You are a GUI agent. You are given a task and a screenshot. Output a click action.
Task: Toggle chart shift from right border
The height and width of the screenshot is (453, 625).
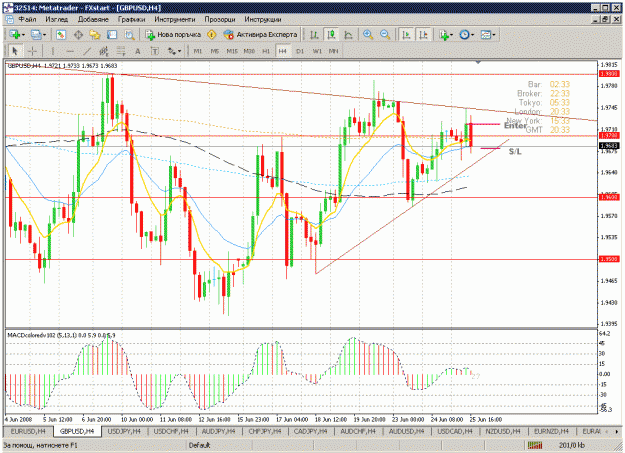tap(424, 35)
